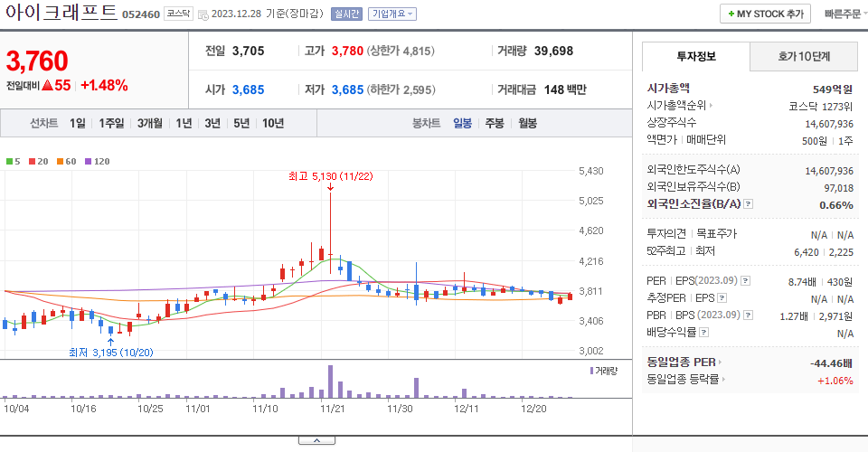Click the 전일 value 3,705
The width and height of the screenshot is (868, 452).
tap(248, 51)
